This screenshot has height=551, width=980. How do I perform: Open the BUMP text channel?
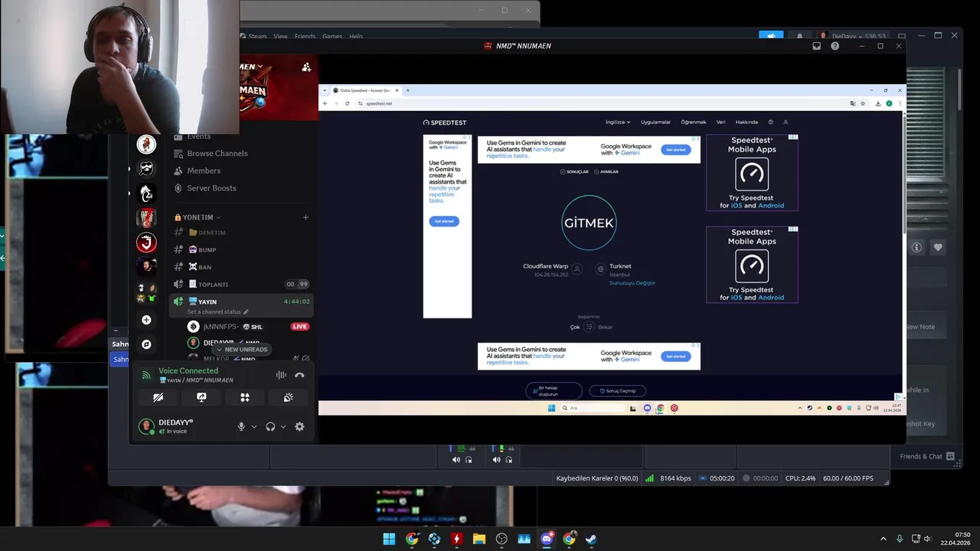(x=241, y=249)
